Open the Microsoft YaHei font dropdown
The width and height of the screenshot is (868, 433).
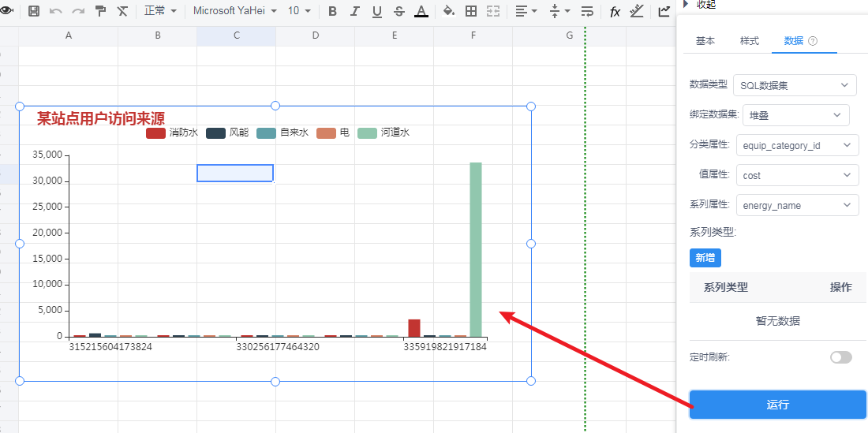(234, 10)
